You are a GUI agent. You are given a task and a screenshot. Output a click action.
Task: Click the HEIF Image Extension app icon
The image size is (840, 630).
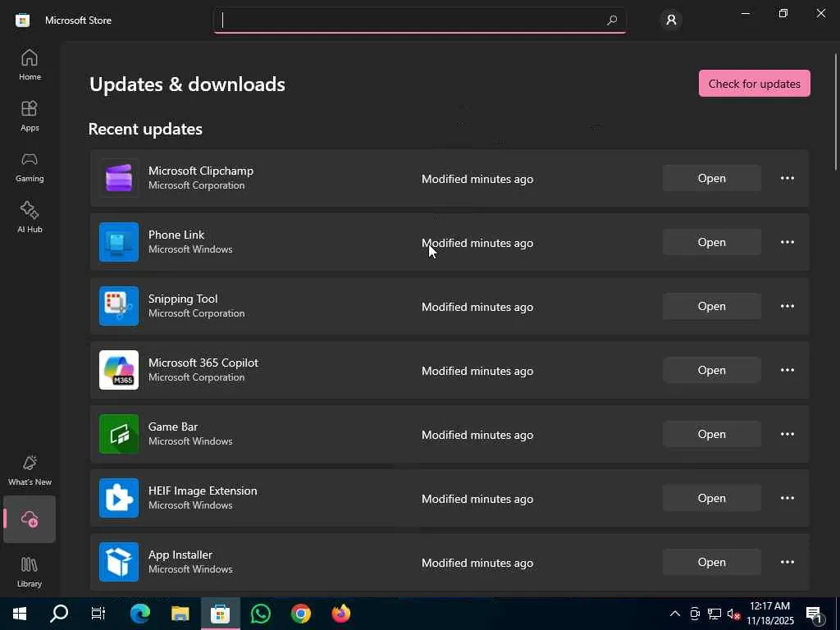click(119, 498)
